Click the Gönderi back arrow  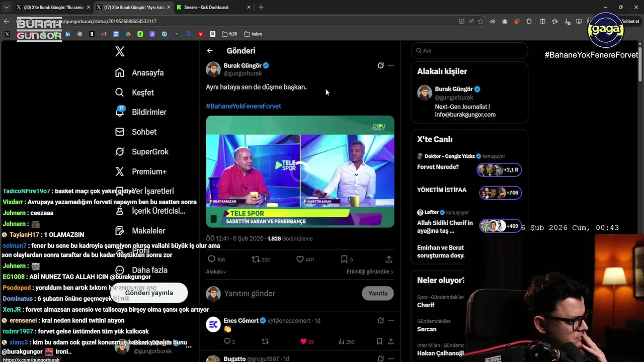(210, 51)
